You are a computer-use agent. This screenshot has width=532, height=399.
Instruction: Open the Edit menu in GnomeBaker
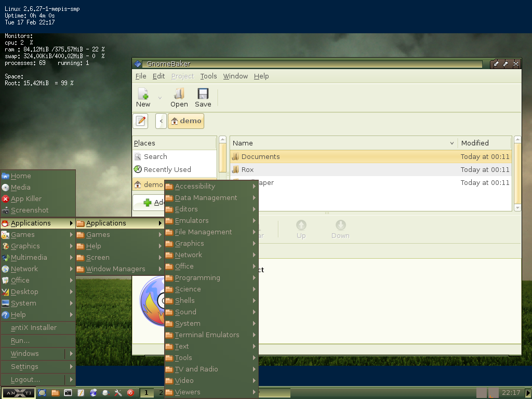pyautogui.click(x=158, y=76)
